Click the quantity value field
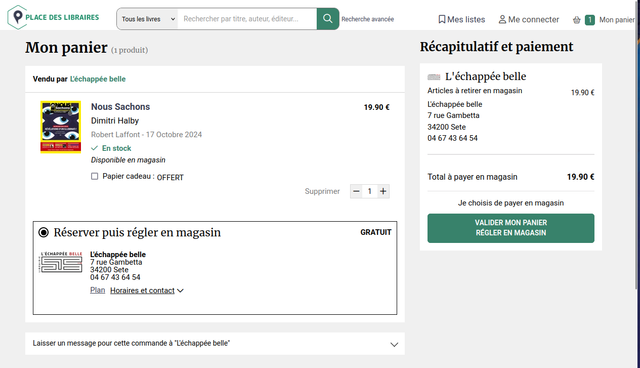 tap(370, 191)
